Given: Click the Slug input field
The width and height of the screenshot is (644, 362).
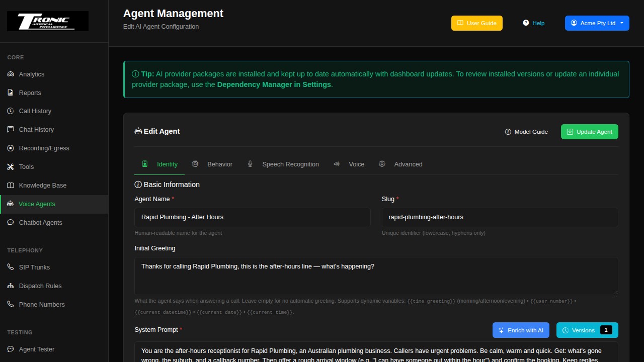Looking at the screenshot, I should [500, 217].
